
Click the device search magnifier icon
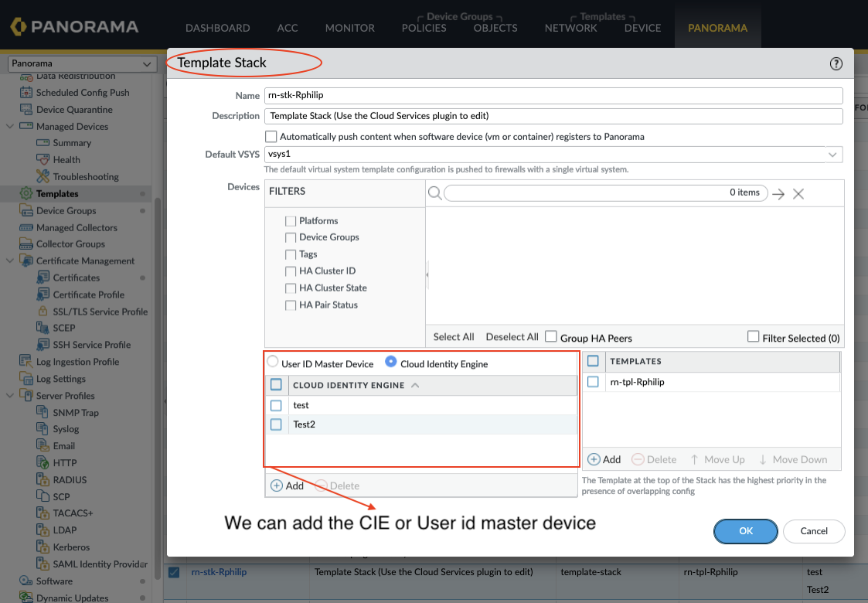[434, 192]
